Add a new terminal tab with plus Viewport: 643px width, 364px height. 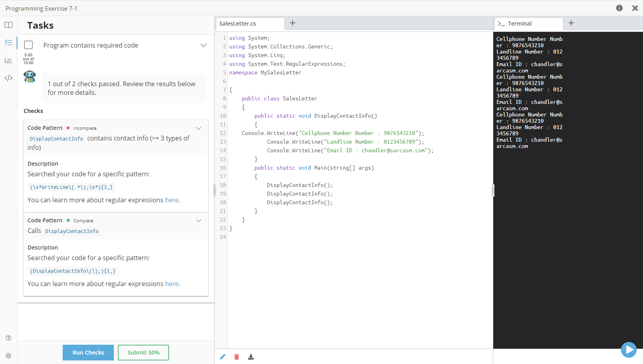[x=571, y=23]
